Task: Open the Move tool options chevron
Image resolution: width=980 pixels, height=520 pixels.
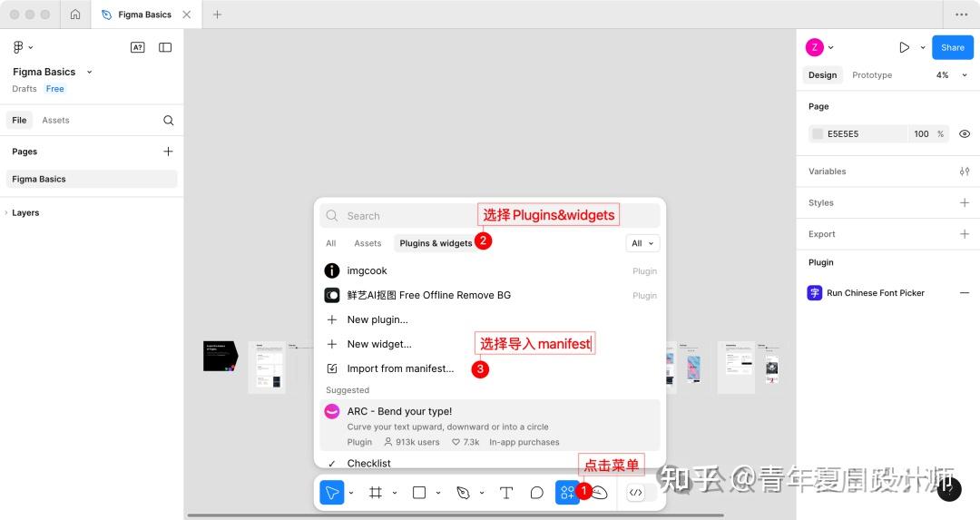Action: point(351,493)
